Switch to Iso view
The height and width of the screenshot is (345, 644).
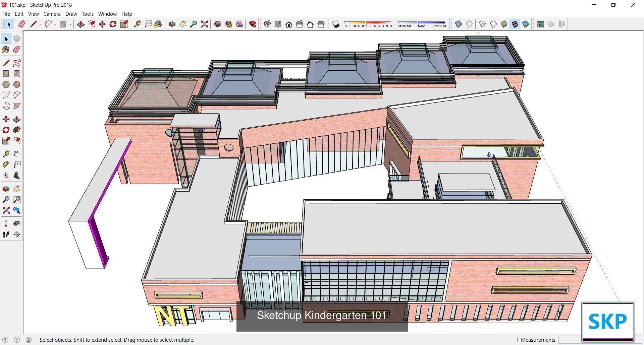[x=267, y=24]
